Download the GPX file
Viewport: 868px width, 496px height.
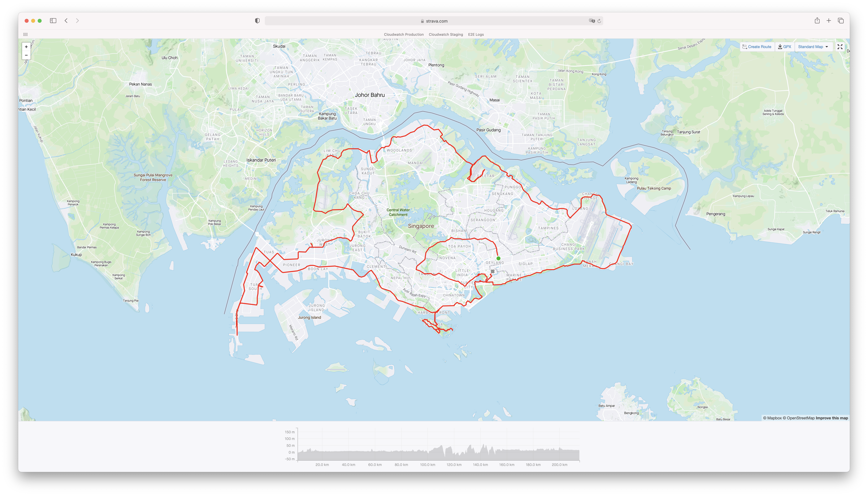point(785,47)
